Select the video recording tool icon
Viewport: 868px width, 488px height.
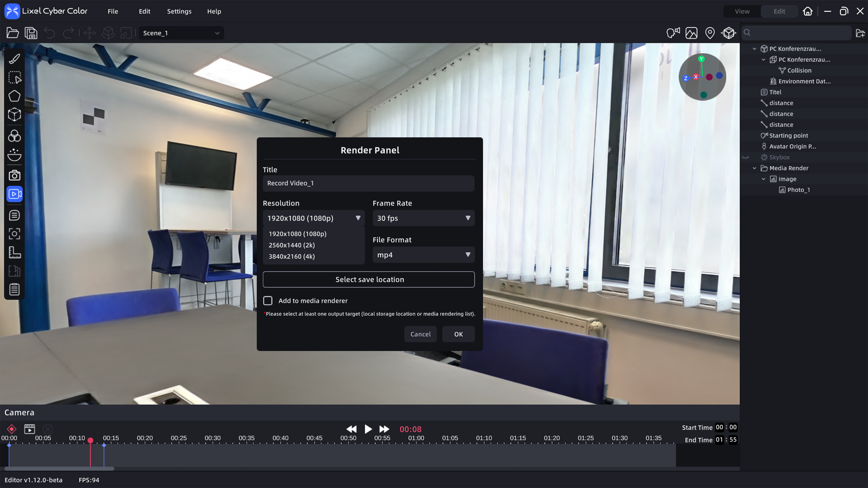14,194
